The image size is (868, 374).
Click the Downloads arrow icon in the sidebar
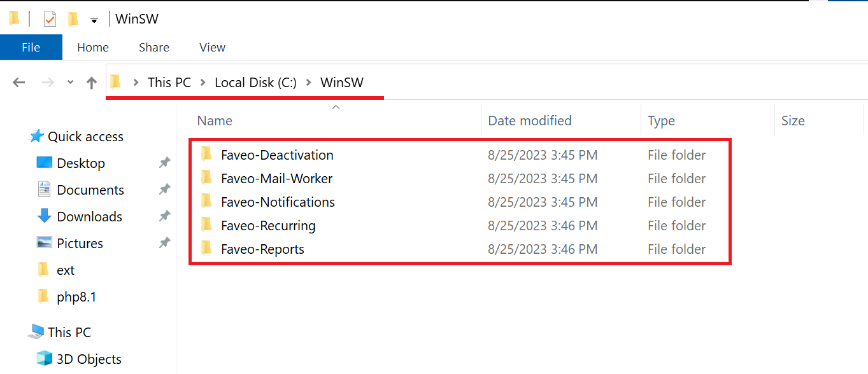[45, 216]
